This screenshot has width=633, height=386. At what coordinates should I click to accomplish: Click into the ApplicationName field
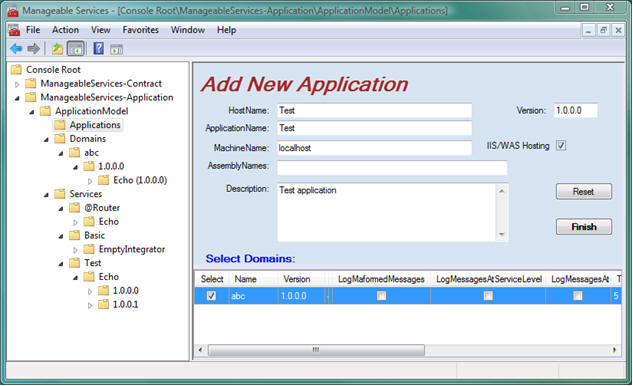point(374,128)
